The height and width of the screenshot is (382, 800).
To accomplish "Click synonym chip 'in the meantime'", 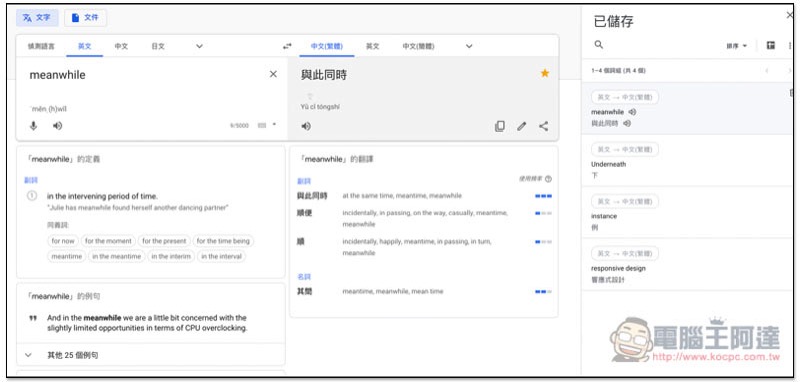I will 117,257.
